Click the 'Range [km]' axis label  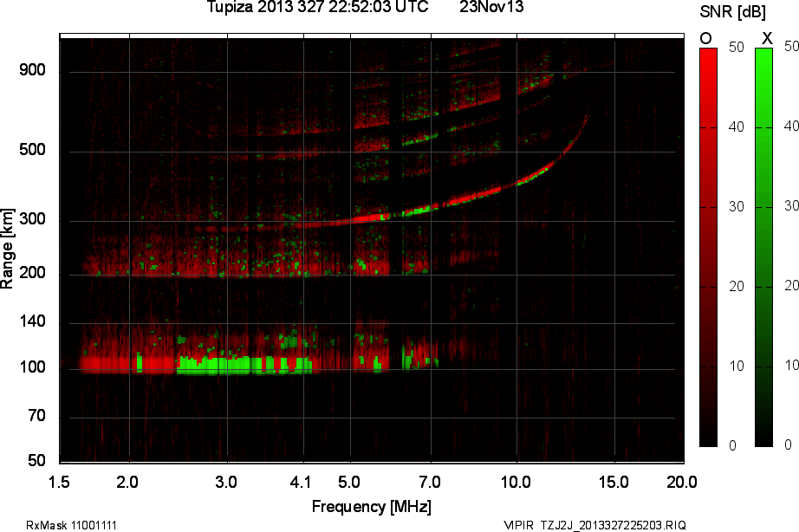point(8,251)
